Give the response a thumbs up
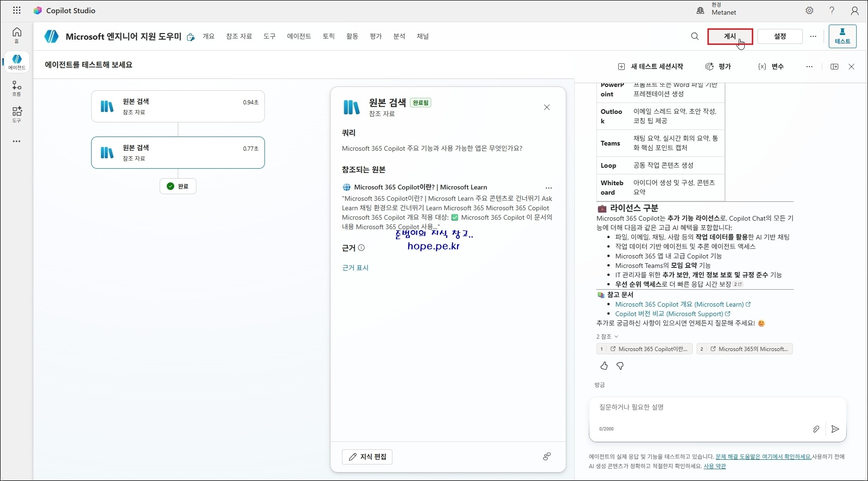 tap(604, 366)
